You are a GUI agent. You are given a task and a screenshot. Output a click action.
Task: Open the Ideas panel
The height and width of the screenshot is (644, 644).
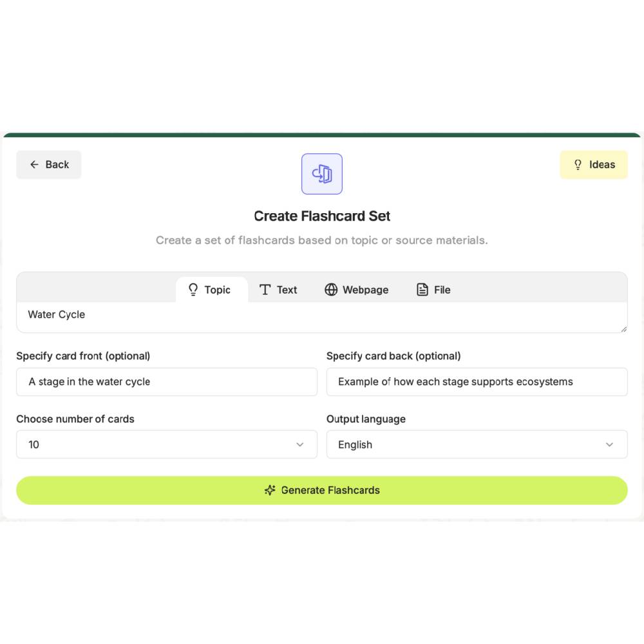point(593,164)
